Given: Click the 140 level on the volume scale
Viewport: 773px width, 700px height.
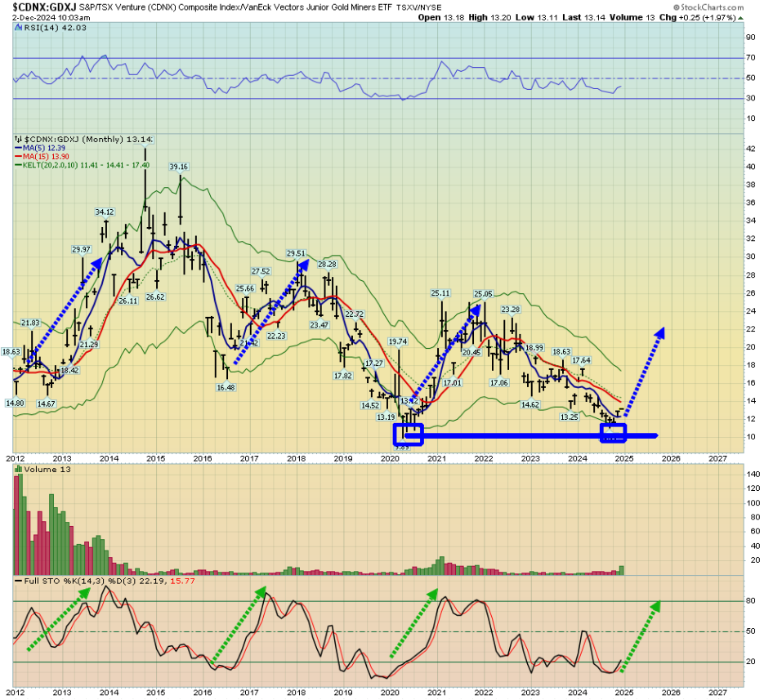Looking at the screenshot, I should pos(753,475).
